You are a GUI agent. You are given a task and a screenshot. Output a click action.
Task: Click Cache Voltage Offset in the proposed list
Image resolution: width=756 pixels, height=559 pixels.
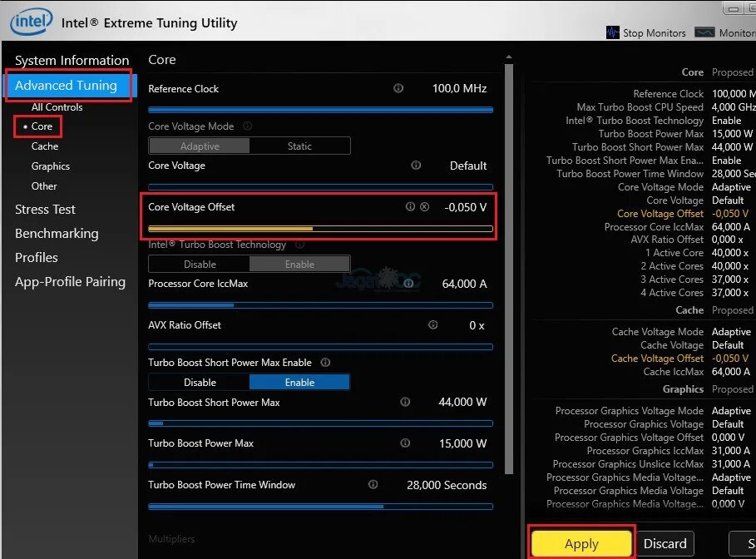(679, 359)
